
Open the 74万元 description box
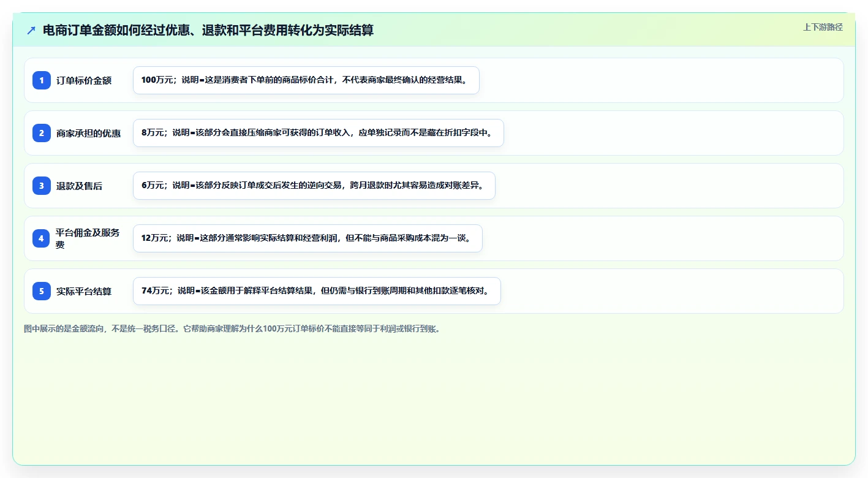pyautogui.click(x=317, y=291)
